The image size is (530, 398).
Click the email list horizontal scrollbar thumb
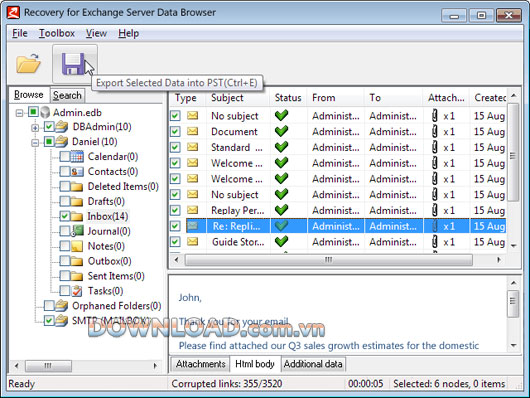point(329,260)
